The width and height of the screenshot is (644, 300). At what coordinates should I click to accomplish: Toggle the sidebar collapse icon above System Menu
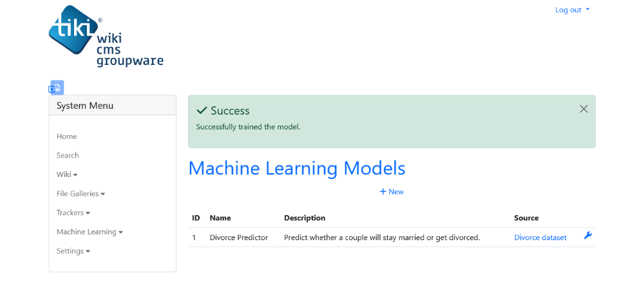point(56,88)
